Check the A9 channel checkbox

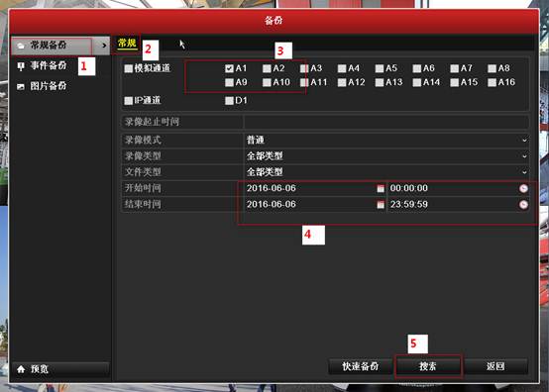229,82
